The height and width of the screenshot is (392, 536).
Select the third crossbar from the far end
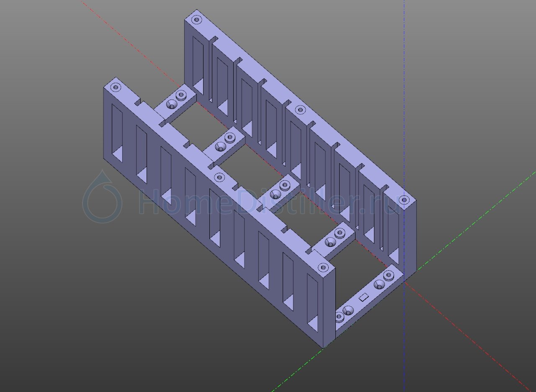(280, 191)
